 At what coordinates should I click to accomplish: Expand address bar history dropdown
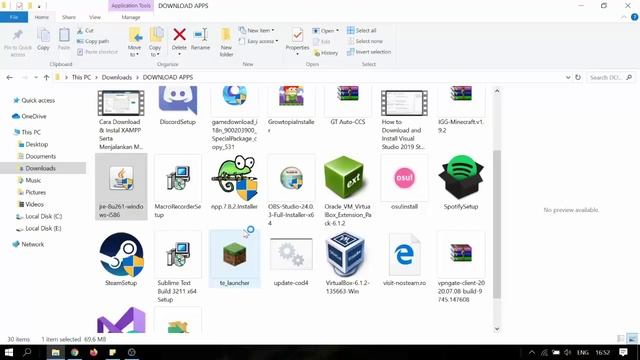click(568, 77)
